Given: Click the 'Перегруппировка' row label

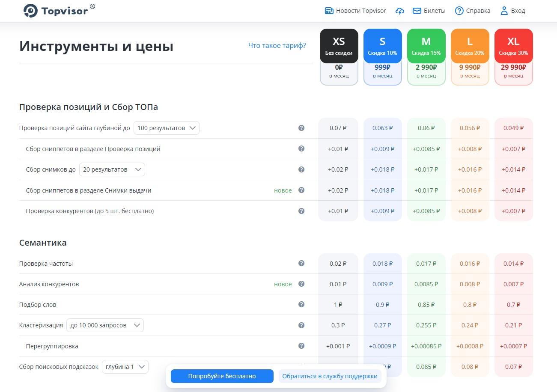Looking at the screenshot, I should pyautogui.click(x=52, y=346).
